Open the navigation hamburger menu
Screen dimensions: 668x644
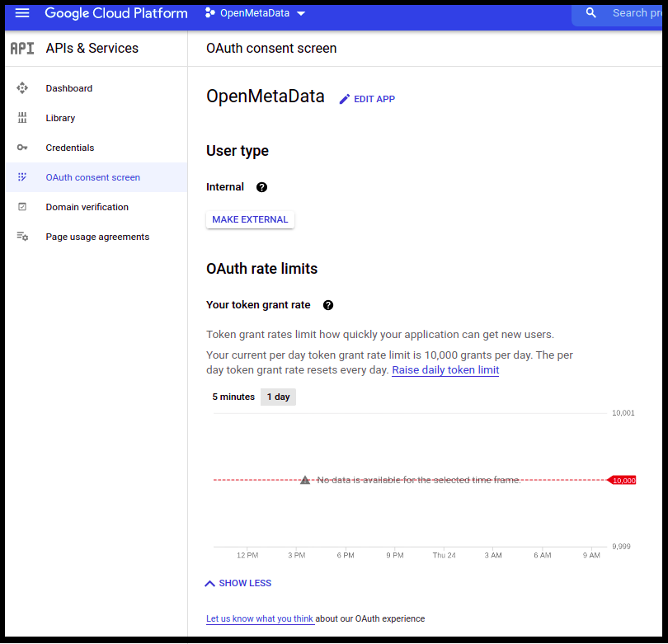(22, 12)
